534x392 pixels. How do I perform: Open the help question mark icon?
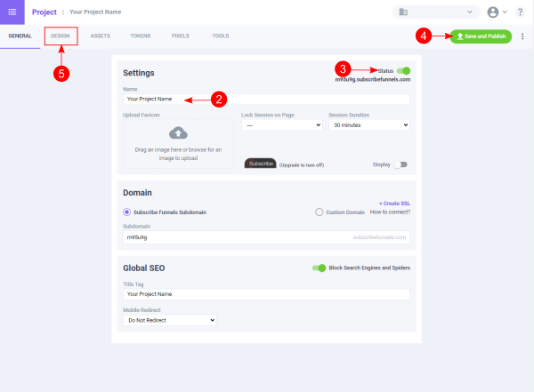(520, 12)
